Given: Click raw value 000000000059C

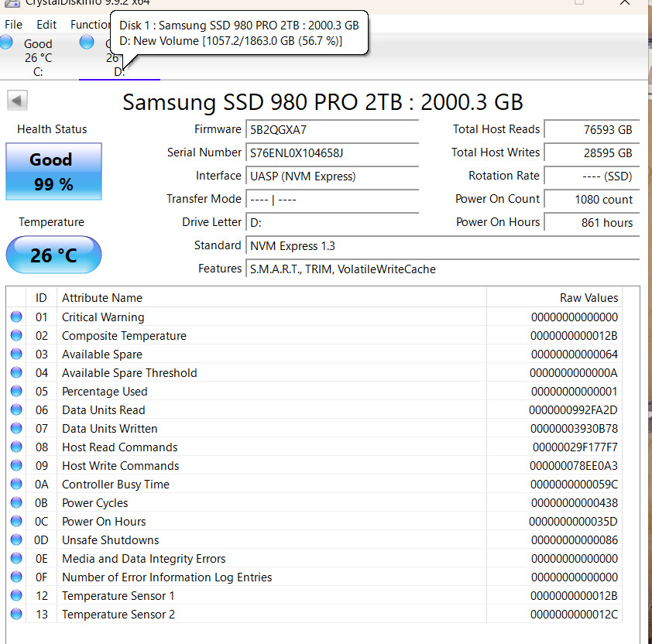Looking at the screenshot, I should [574, 485].
